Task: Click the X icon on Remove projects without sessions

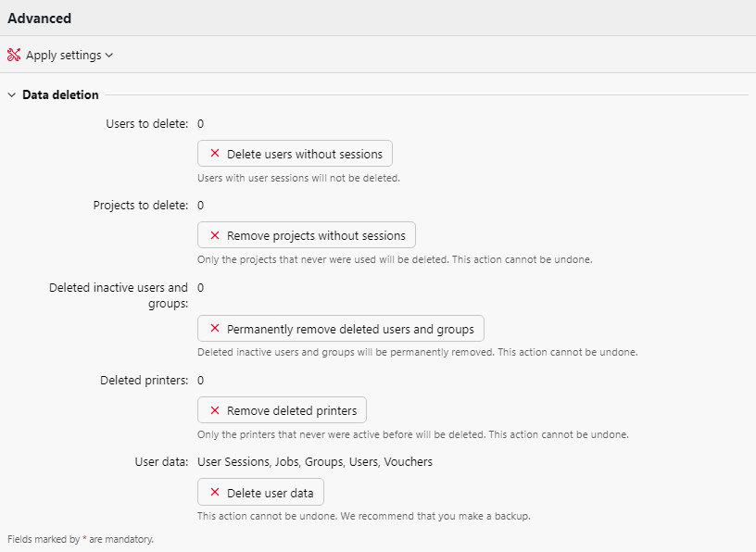Action: click(214, 234)
